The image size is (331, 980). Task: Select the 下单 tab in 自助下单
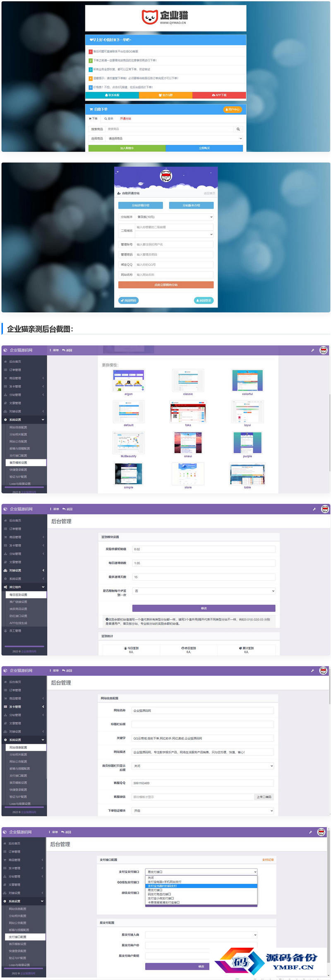[93, 118]
